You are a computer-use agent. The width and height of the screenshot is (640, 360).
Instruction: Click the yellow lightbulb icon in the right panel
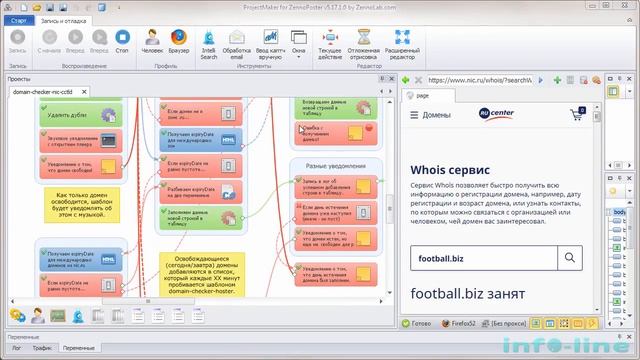[x=613, y=191]
